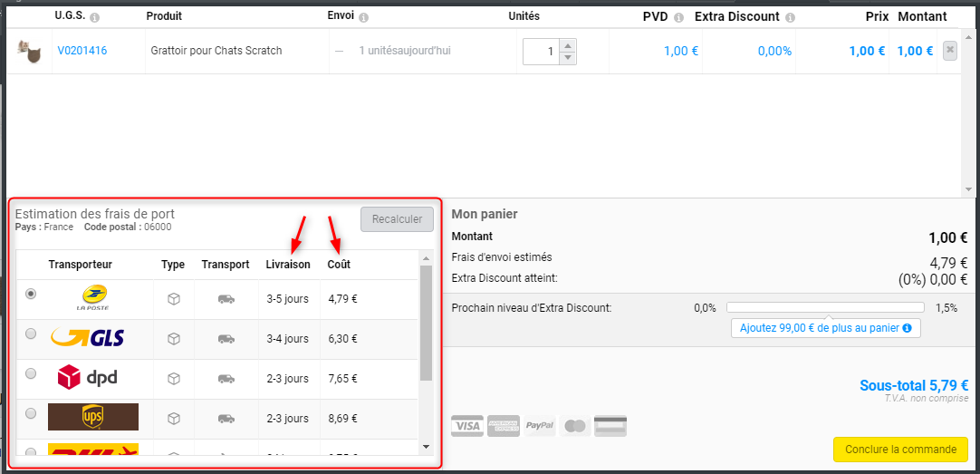The image size is (980, 474).
Task: Click the Livraison column header
Action: pyautogui.click(x=287, y=265)
